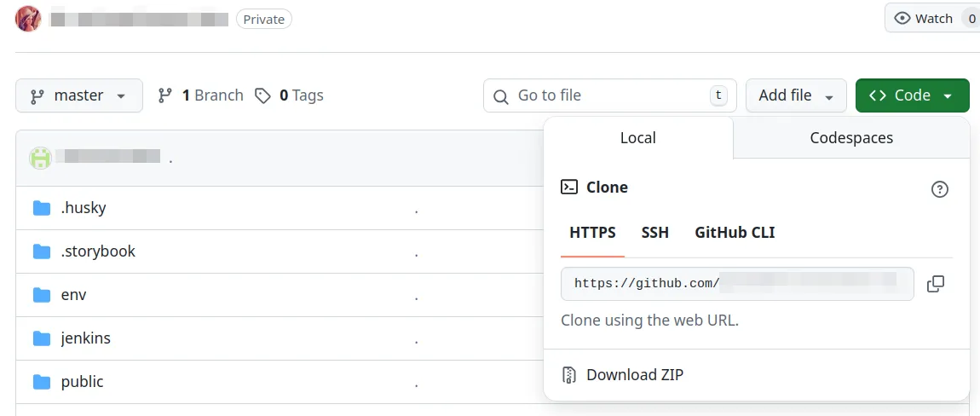Click the commit author avatar icon
The height and width of the screenshot is (416, 980).
tap(41, 158)
